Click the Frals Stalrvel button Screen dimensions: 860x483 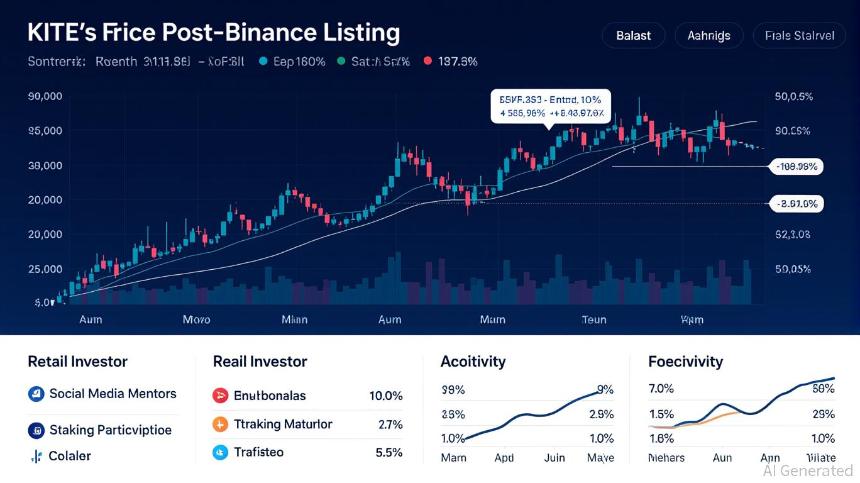(x=797, y=35)
